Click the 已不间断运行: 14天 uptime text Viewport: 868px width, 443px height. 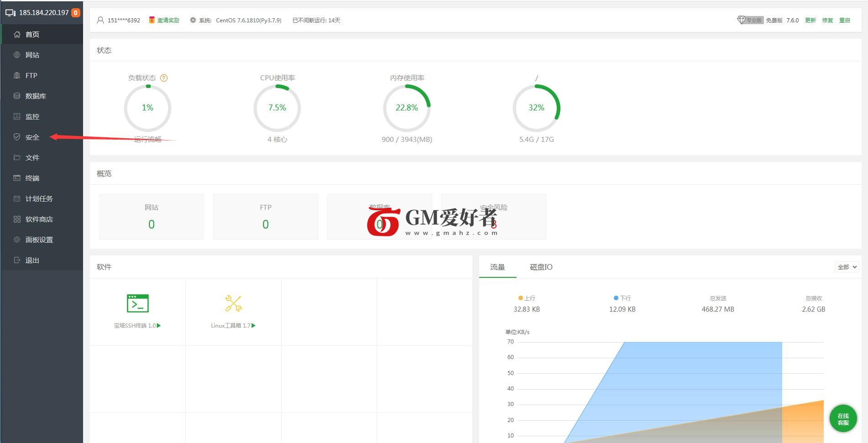316,20
